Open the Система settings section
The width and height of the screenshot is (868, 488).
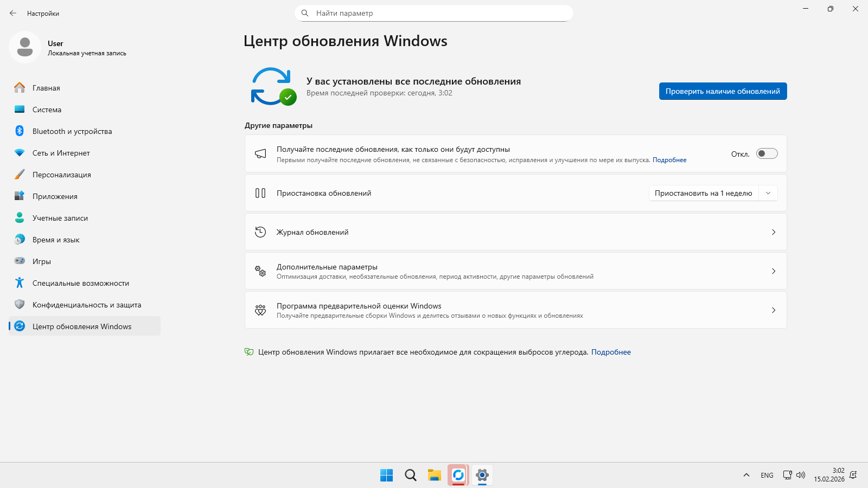click(x=47, y=110)
